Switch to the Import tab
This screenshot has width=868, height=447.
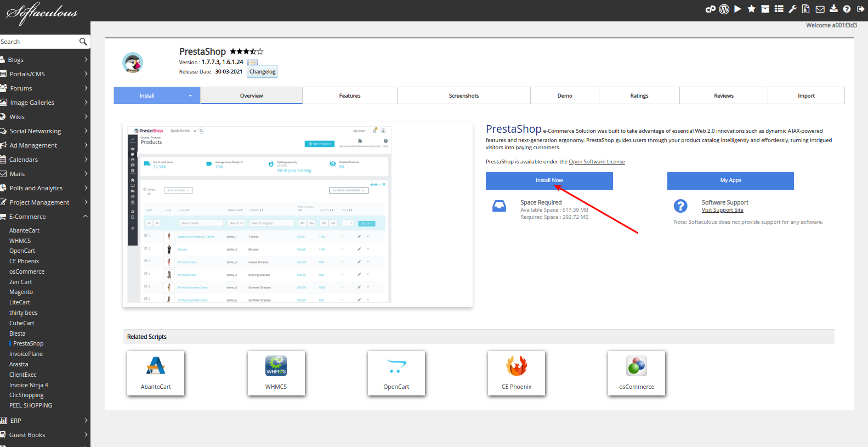806,96
